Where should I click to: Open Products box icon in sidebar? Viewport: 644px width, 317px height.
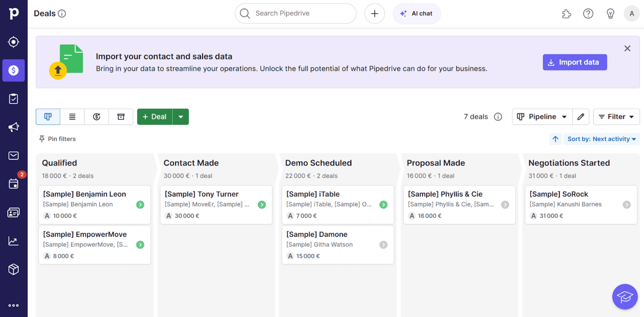pyautogui.click(x=13, y=269)
